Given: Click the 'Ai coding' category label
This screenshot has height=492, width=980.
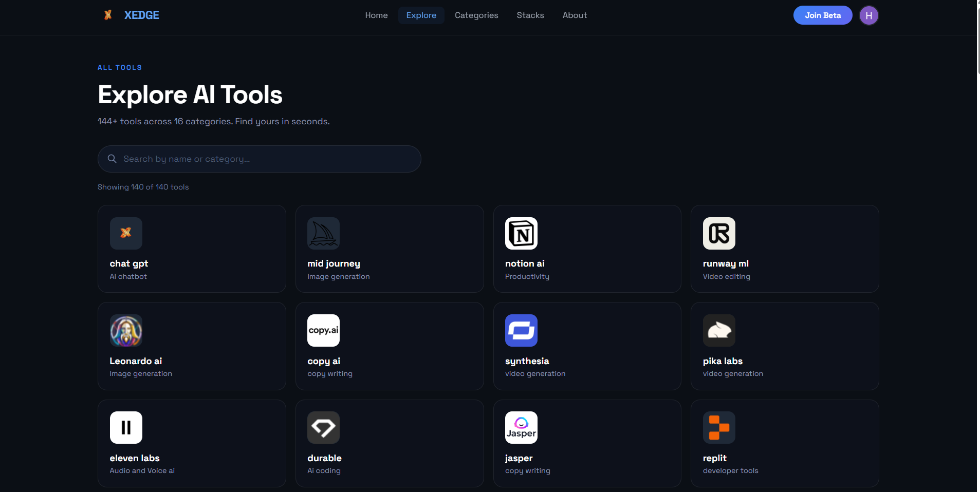Looking at the screenshot, I should click(324, 470).
